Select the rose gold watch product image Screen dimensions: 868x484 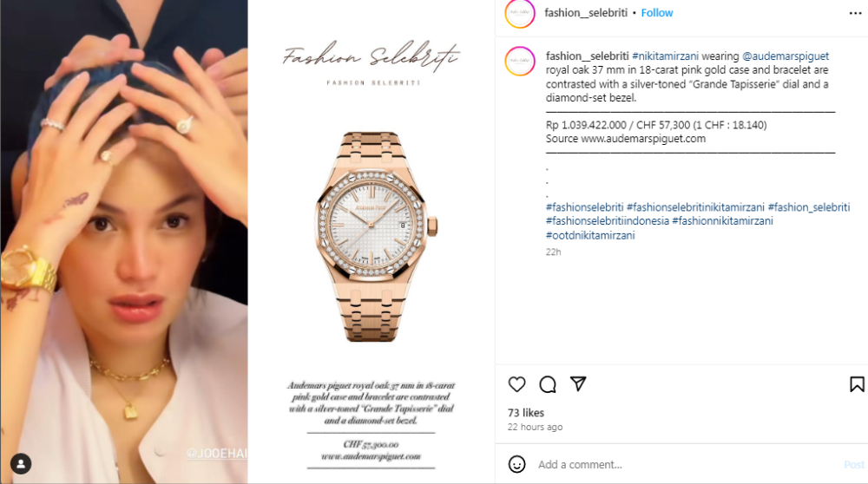pyautogui.click(x=377, y=236)
